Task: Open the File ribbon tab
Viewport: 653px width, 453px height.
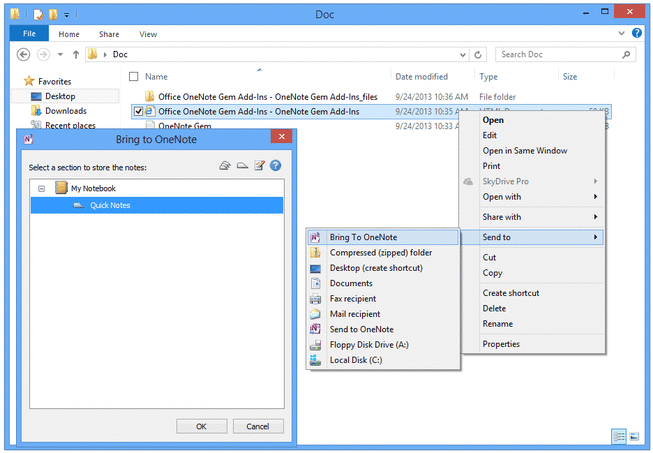Action: pos(29,34)
